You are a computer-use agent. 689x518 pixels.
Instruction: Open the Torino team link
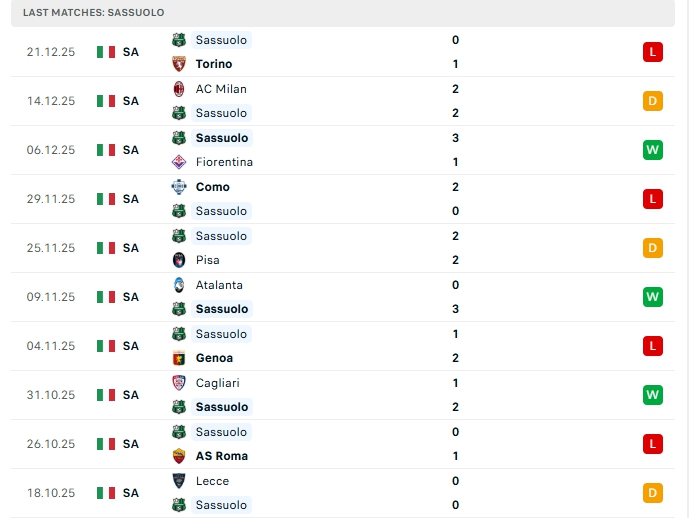point(214,64)
